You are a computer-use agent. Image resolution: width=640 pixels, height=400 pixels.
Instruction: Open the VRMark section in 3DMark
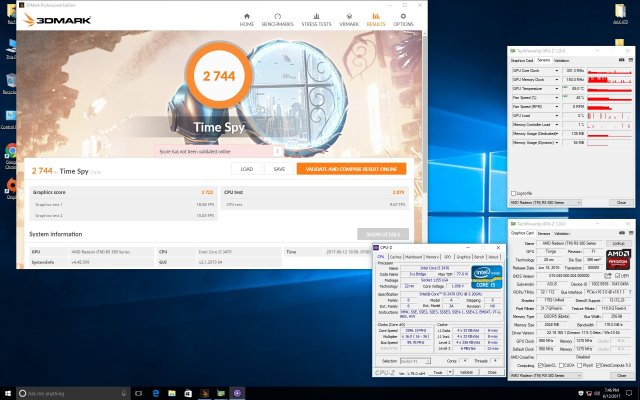[349, 20]
